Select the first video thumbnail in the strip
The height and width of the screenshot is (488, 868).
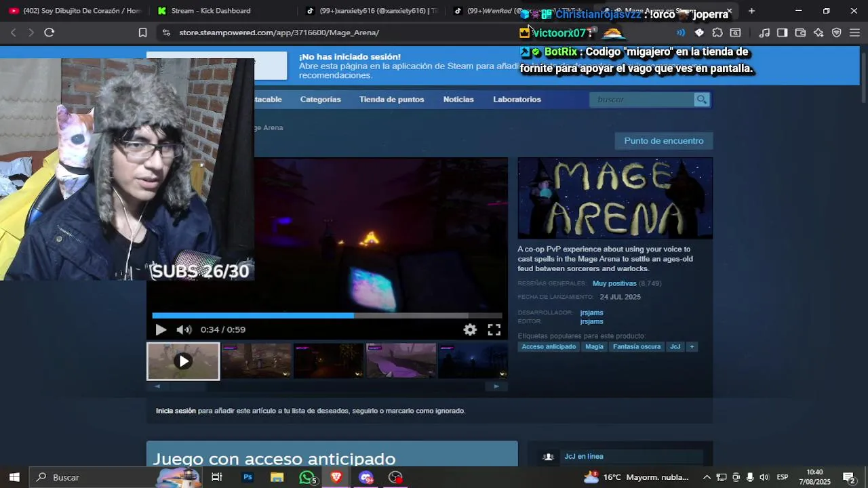[183, 361]
